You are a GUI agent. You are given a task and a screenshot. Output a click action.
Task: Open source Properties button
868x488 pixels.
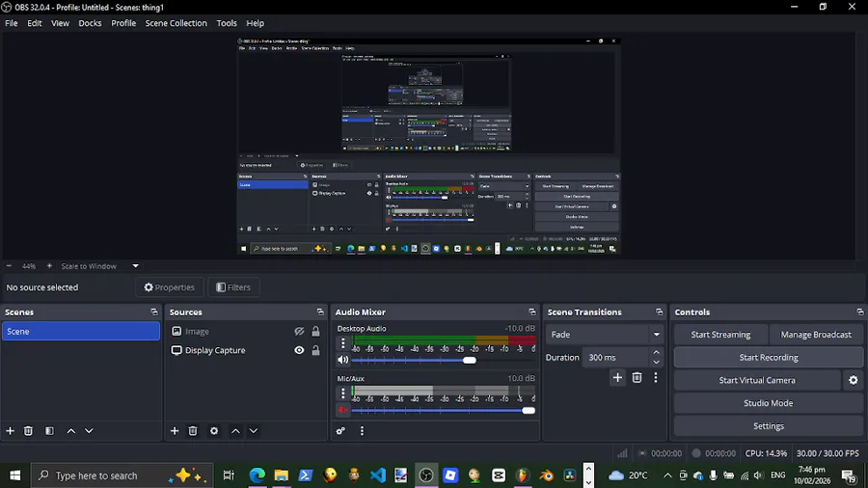coord(170,287)
